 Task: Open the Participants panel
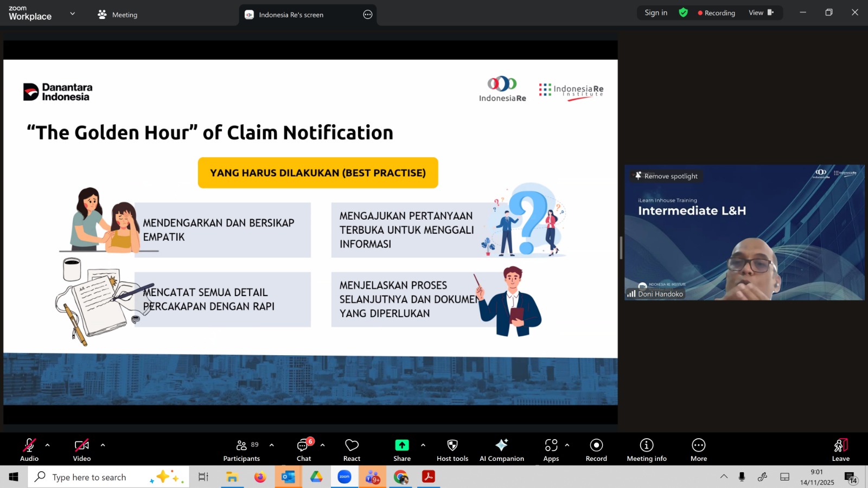(241, 450)
